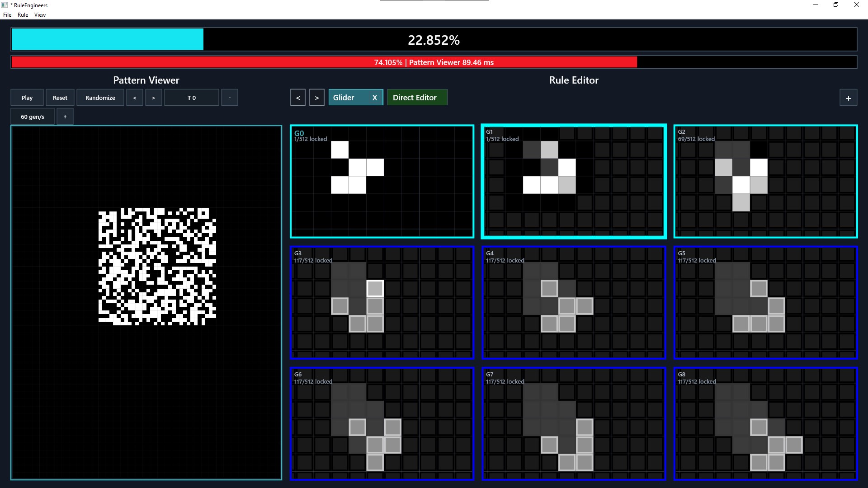
Task: Select the G1 generation panel
Action: 574,181
